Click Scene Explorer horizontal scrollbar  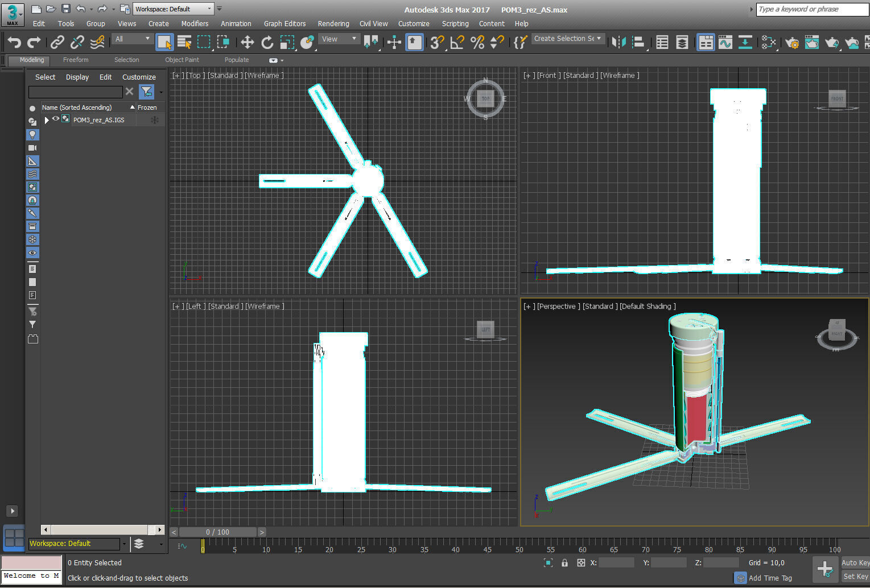pyautogui.click(x=103, y=530)
